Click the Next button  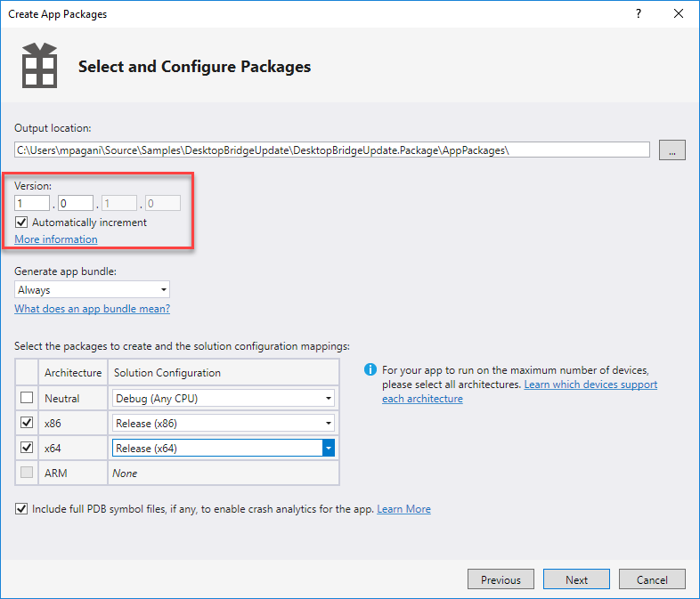pyautogui.click(x=576, y=579)
